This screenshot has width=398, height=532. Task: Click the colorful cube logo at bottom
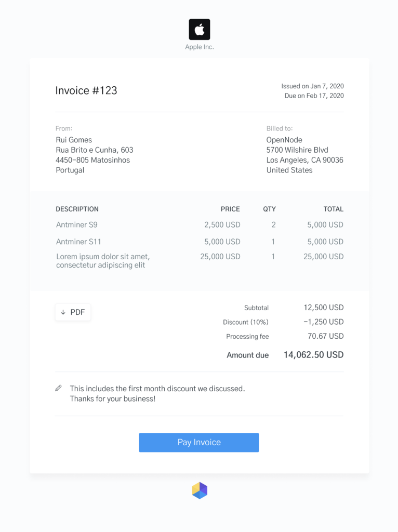point(200,490)
